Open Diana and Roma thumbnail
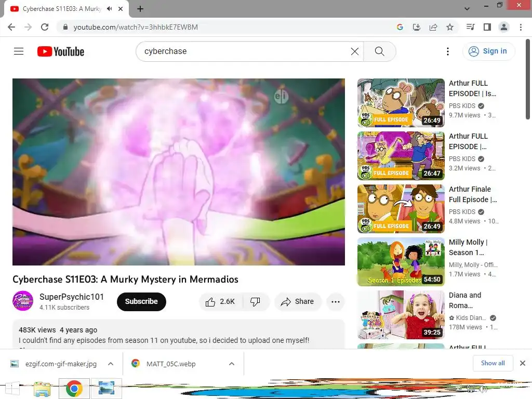The height and width of the screenshot is (399, 532). click(x=401, y=315)
